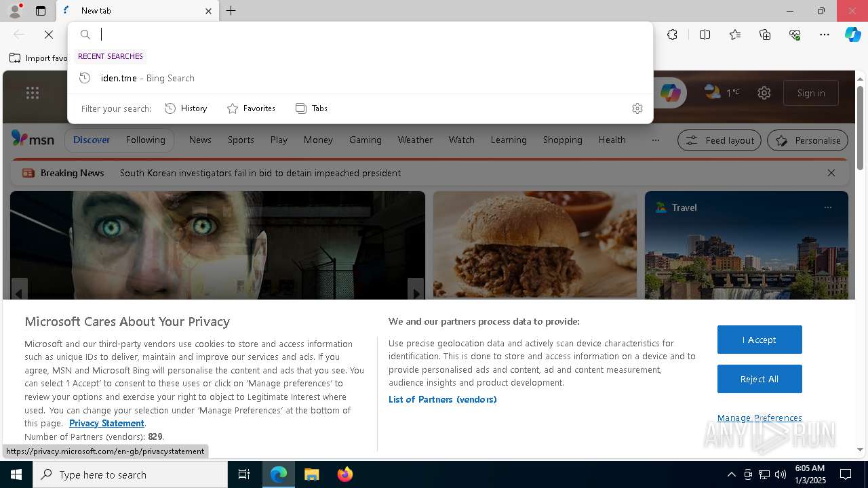Image resolution: width=868 pixels, height=488 pixels.
Task: Open the Favorites star toolbar icon
Action: 735,35
